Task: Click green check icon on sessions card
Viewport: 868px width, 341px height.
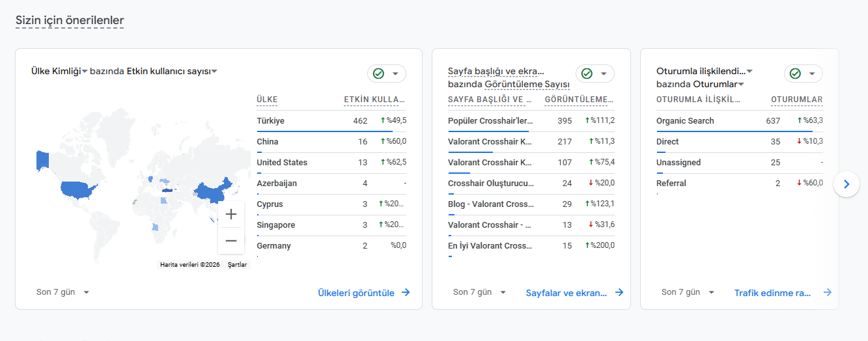Action: point(795,74)
